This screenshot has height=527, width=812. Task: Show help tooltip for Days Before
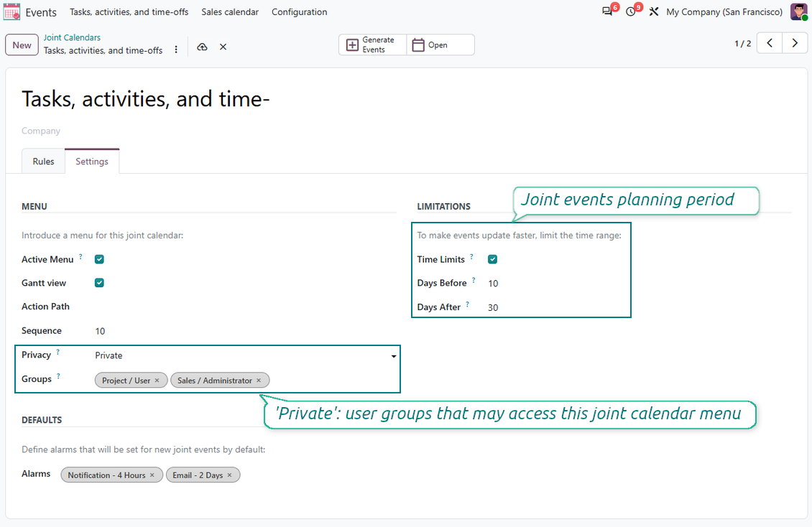[474, 280]
